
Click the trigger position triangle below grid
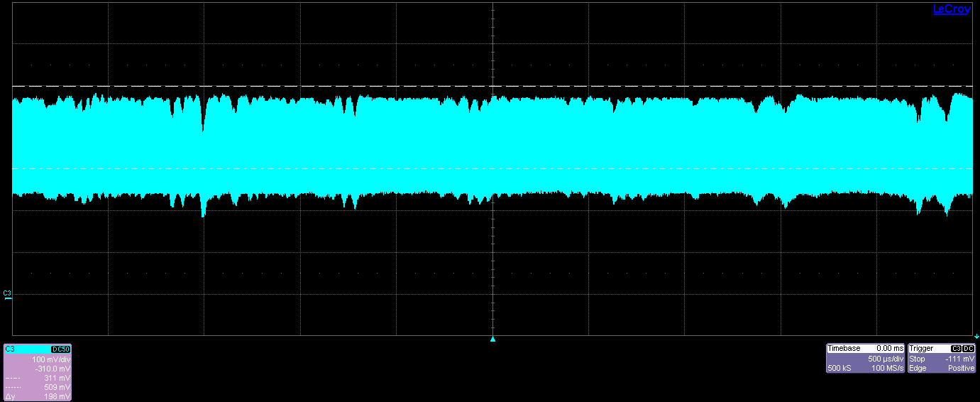(x=492, y=339)
